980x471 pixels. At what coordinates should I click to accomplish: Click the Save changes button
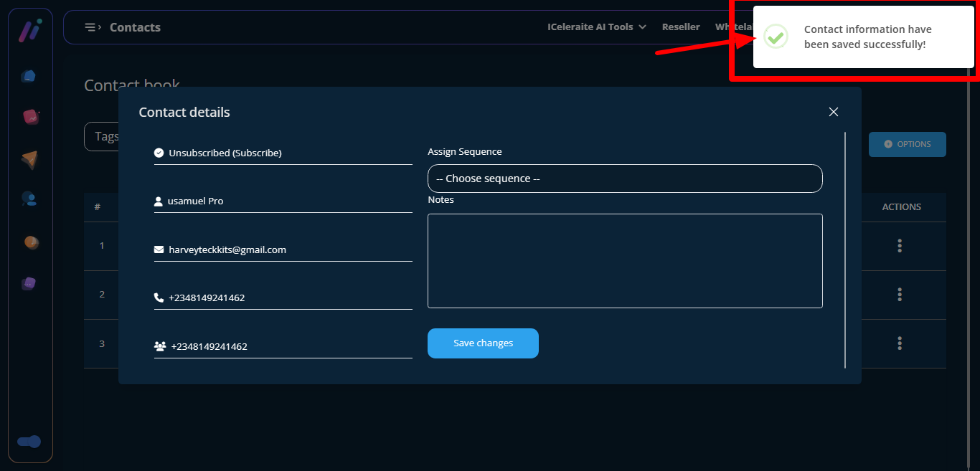pos(483,343)
